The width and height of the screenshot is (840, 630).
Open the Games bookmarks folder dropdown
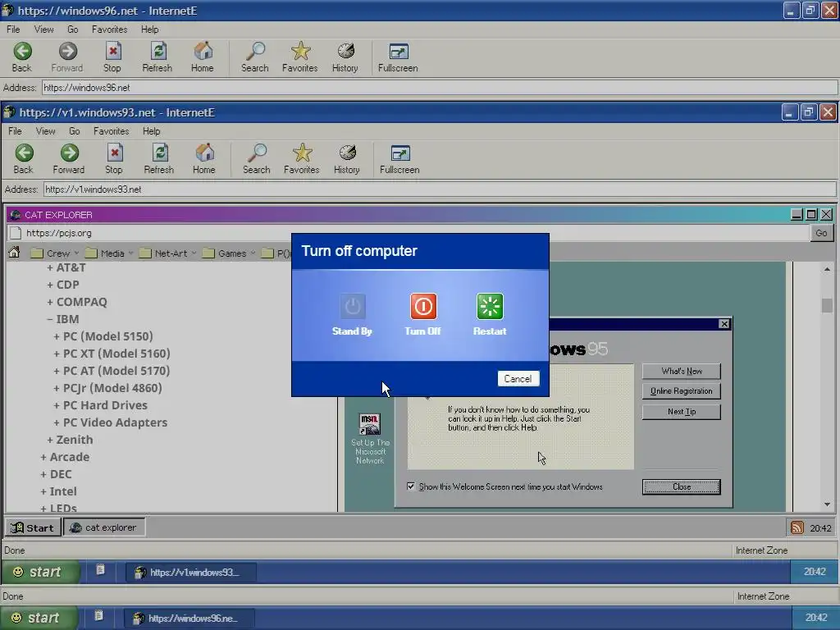[229, 253]
